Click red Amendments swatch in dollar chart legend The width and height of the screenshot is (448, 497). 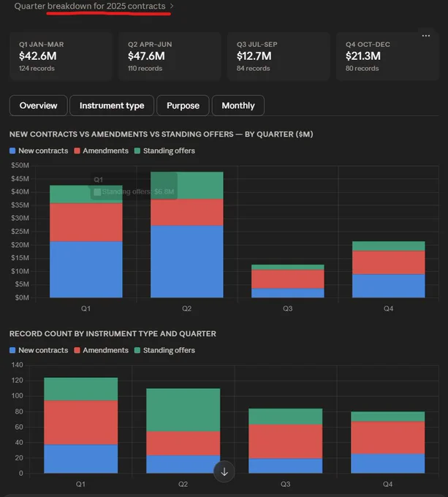pos(77,151)
